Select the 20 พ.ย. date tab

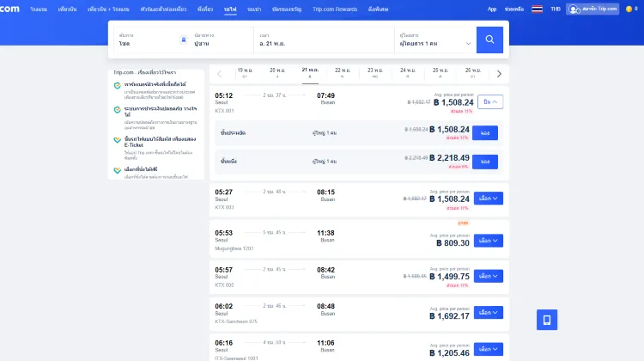pos(277,72)
